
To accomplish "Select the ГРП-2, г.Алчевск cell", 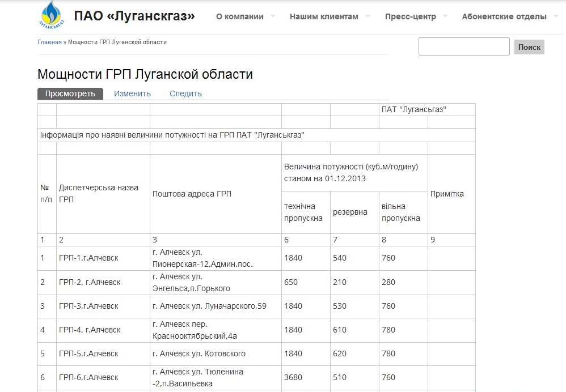I will point(103,282).
